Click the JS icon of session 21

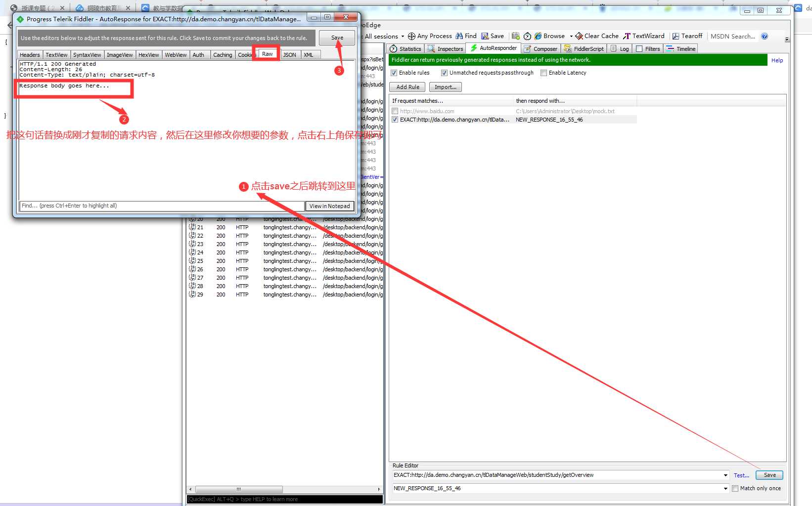[192, 227]
